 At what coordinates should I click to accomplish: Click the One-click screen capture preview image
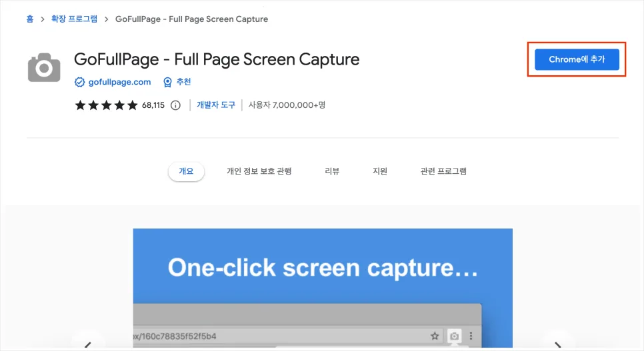pos(323,288)
